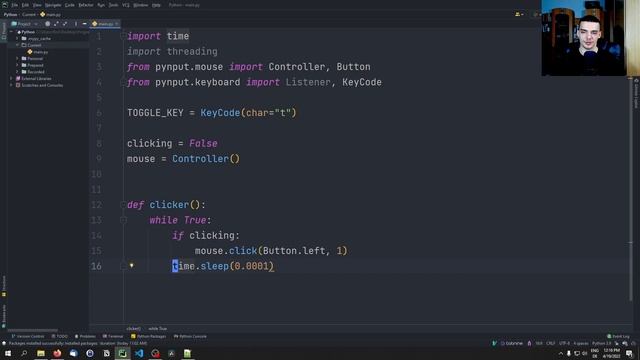This screenshot has width=640, height=360.
Task: Open the VCS menu
Action: click(126, 5)
